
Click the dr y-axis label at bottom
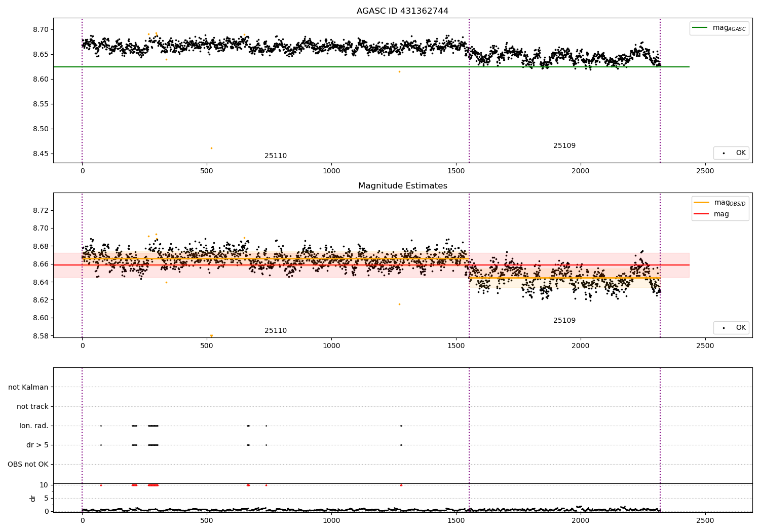click(33, 498)
